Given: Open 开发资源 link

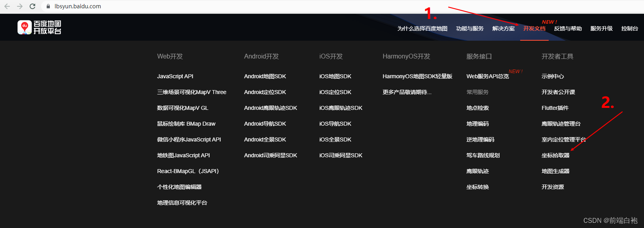Looking at the screenshot, I should (553, 187).
